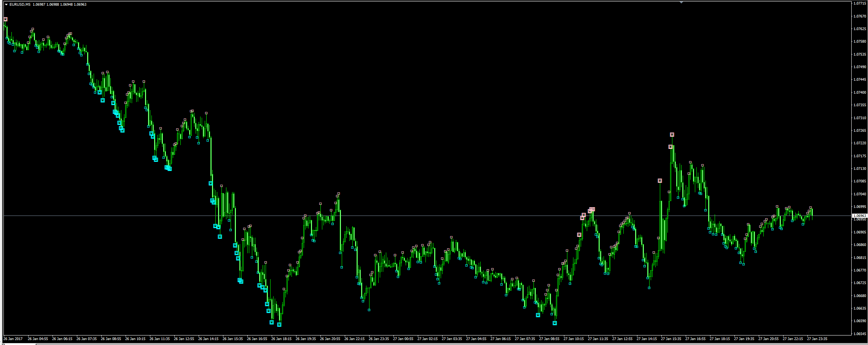Click the time axis label 27 Jan 00:55

[x=403, y=339]
